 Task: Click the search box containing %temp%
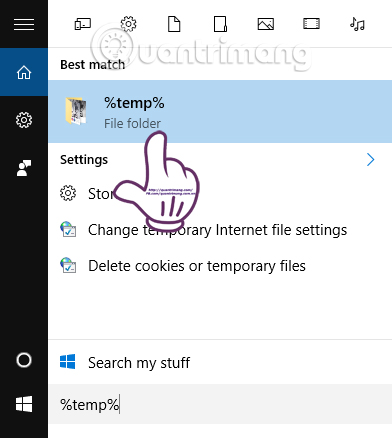(x=220, y=404)
